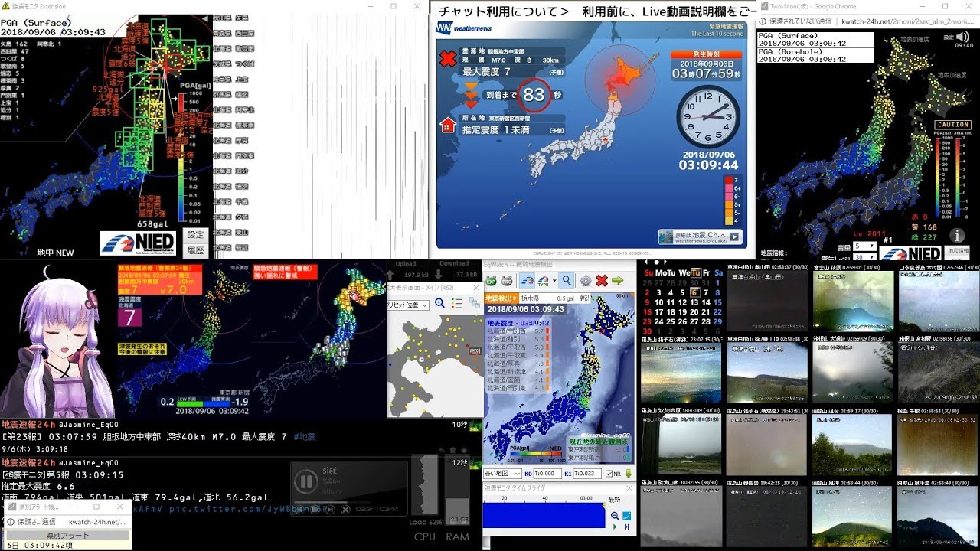Click the K0 T:0.000 input field
The image size is (980, 551).
coord(548,474)
